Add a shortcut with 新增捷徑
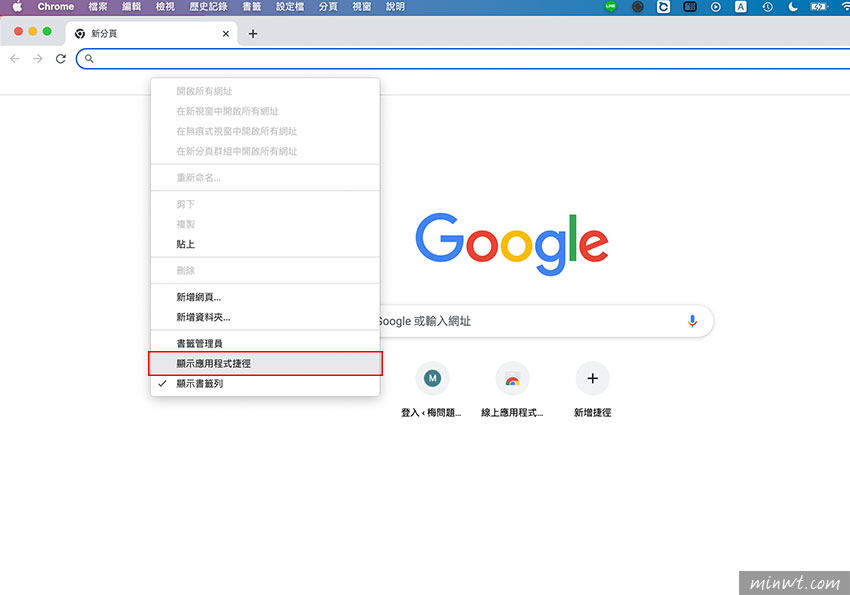Image resolution: width=850 pixels, height=595 pixels. pos(593,389)
